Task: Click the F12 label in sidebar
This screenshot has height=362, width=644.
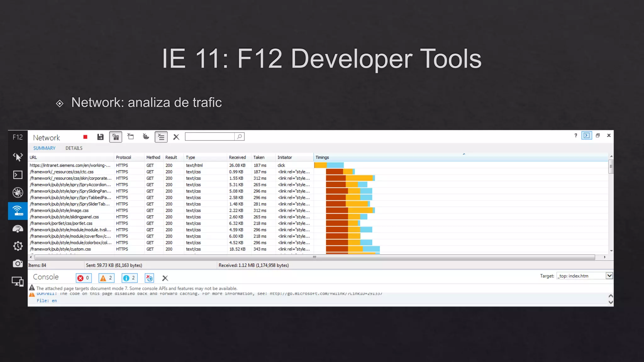Action: [x=18, y=137]
